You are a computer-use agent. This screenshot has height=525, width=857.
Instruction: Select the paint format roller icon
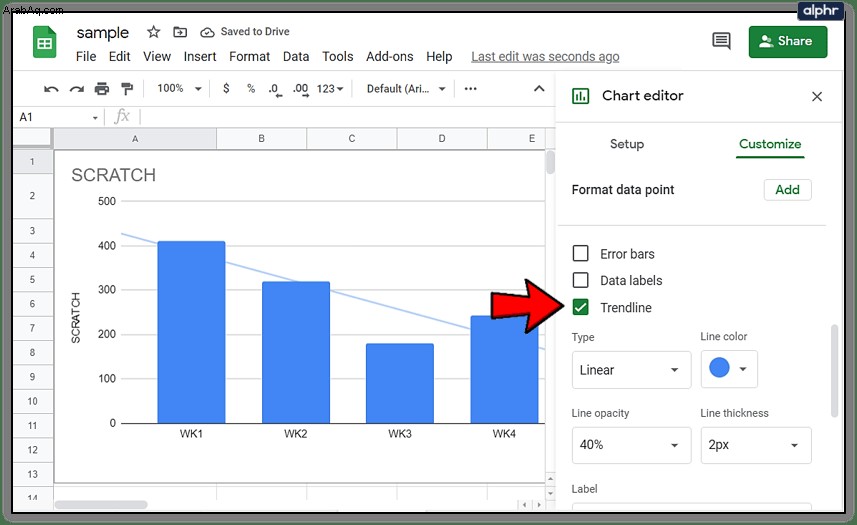pos(127,89)
